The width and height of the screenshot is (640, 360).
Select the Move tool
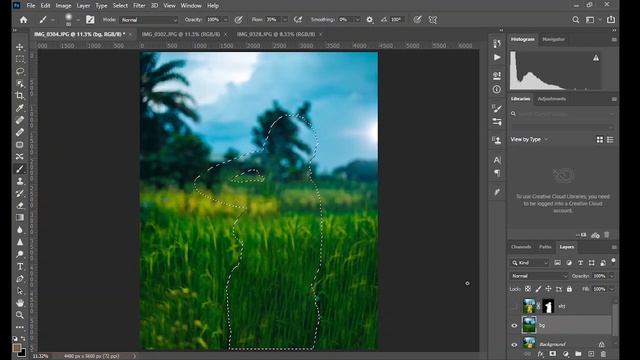pos(20,47)
